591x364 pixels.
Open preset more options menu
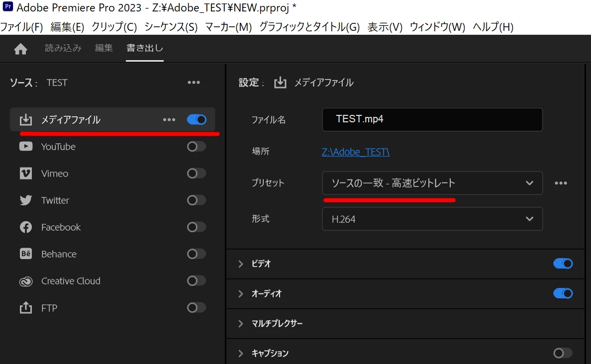[x=561, y=183]
